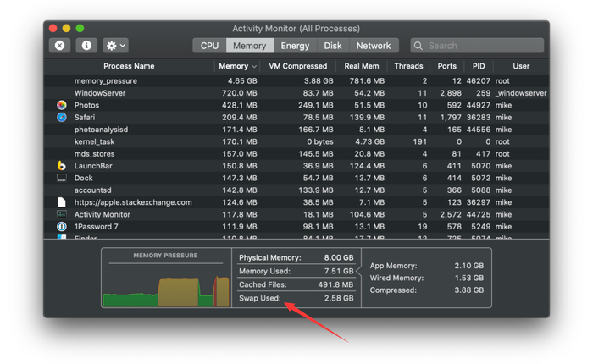Open the process info inspector button
This screenshot has width=593, height=364.
[x=86, y=46]
